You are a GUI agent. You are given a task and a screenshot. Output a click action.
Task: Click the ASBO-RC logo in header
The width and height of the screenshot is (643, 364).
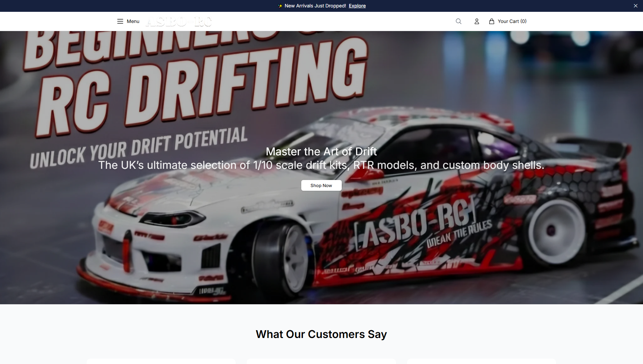(179, 22)
